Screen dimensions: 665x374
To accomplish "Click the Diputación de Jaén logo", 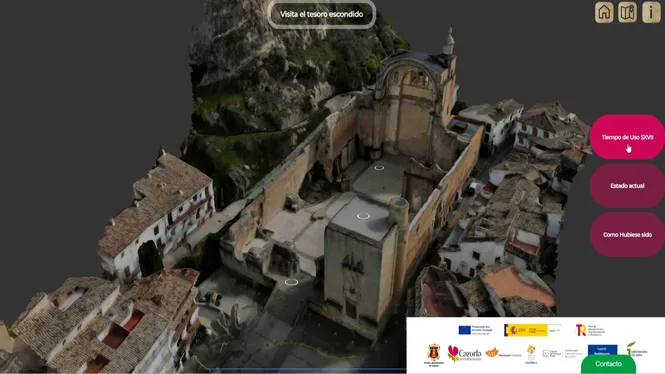I will 637,349.
